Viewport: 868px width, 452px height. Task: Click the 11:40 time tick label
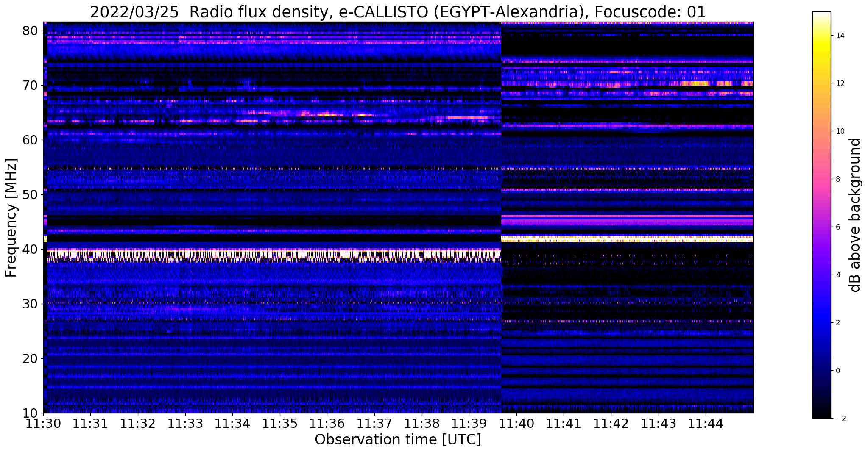516,423
